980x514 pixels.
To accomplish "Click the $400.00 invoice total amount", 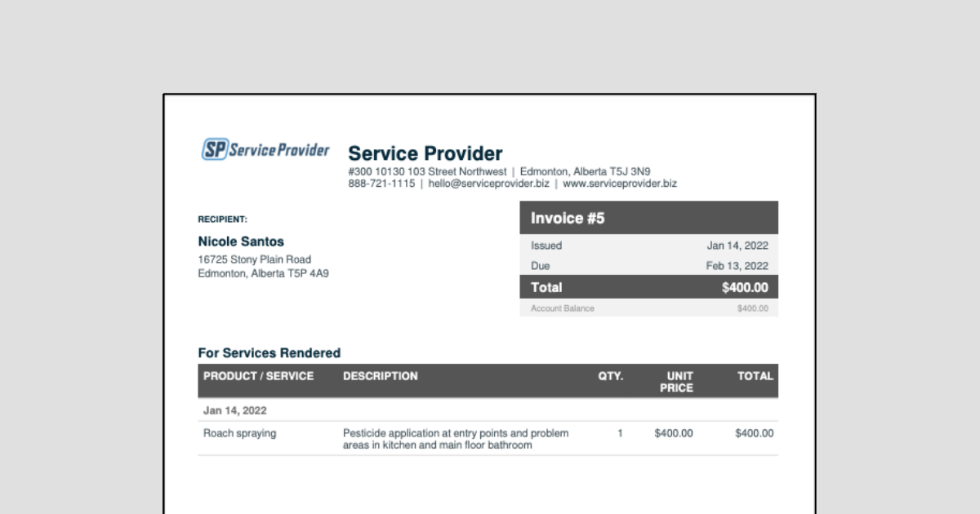I will click(745, 287).
